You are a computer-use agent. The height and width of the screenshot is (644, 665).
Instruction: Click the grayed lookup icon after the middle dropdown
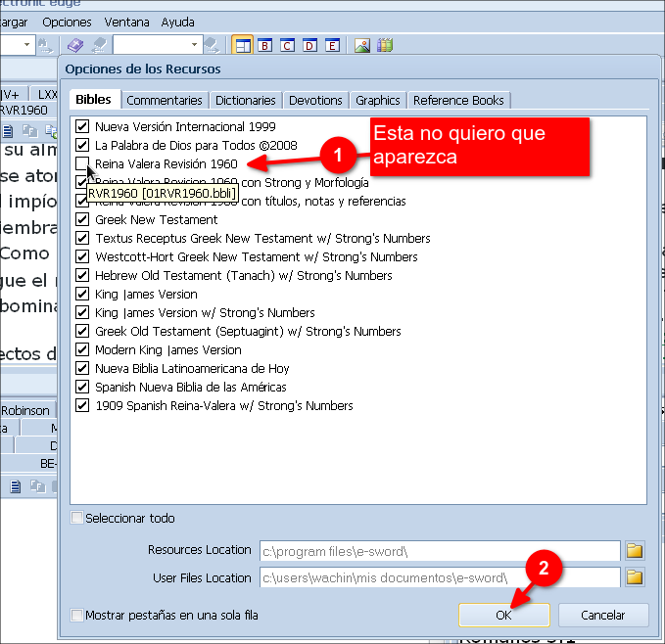click(x=212, y=45)
